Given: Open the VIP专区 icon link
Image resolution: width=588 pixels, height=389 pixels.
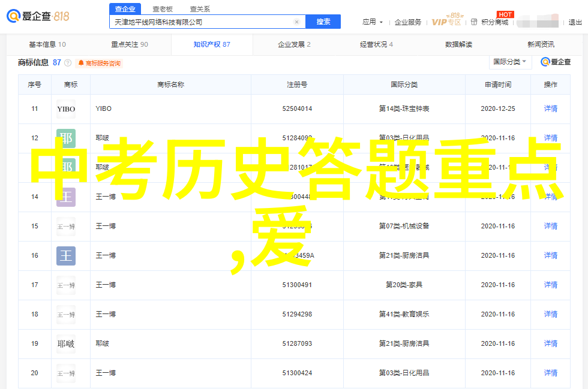Looking at the screenshot, I should point(447,20).
